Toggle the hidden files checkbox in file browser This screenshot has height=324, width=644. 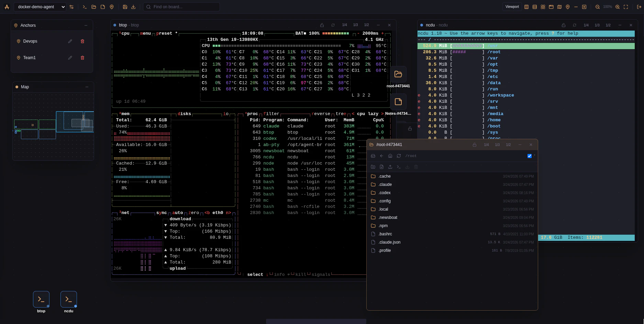[x=529, y=156]
